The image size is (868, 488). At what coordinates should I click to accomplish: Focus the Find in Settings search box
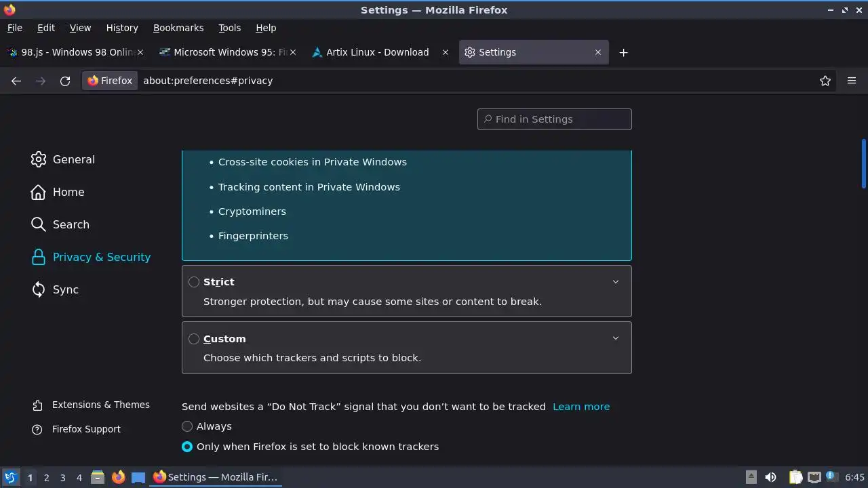click(555, 119)
